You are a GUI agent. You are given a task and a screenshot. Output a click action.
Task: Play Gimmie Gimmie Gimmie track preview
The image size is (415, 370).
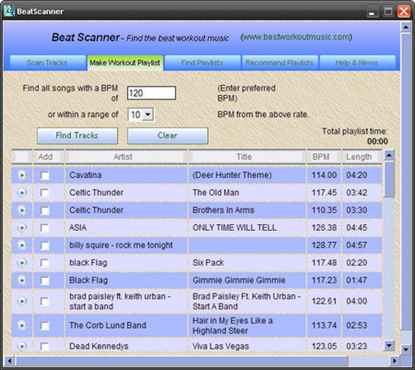pyautogui.click(x=22, y=280)
